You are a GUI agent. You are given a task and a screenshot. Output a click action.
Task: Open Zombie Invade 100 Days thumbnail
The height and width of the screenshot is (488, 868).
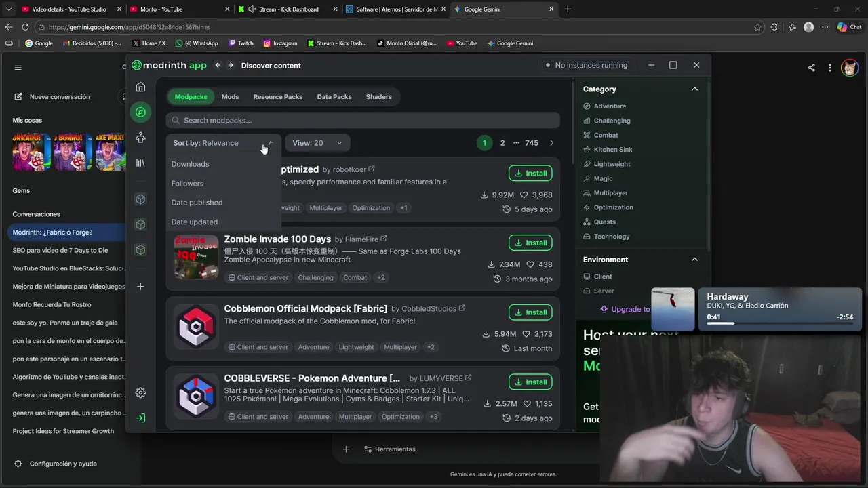pos(196,257)
